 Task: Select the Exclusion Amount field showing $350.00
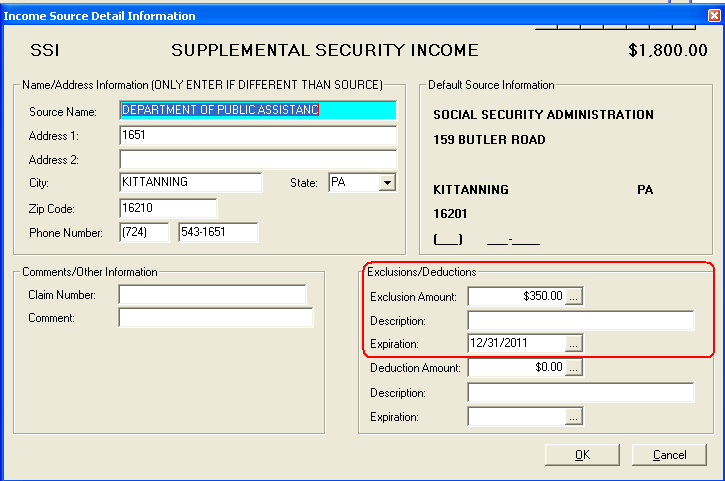click(516, 297)
